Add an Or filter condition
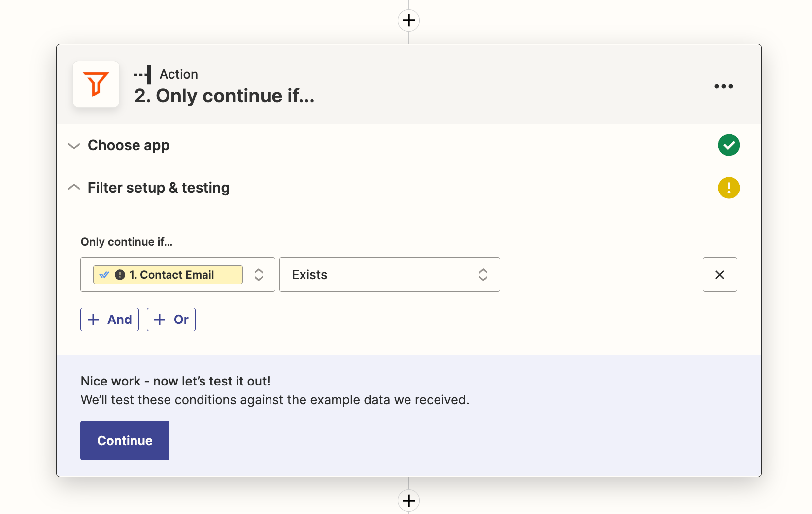Image resolution: width=812 pixels, height=514 pixels. point(171,319)
